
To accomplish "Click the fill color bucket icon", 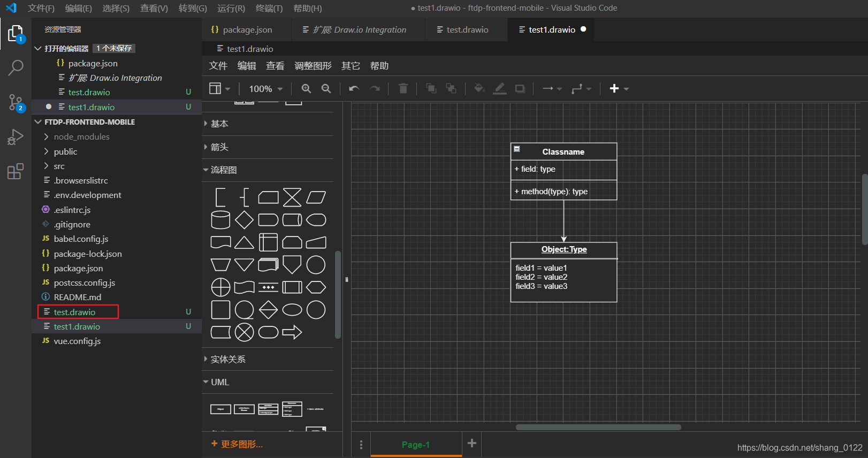I will 479,88.
